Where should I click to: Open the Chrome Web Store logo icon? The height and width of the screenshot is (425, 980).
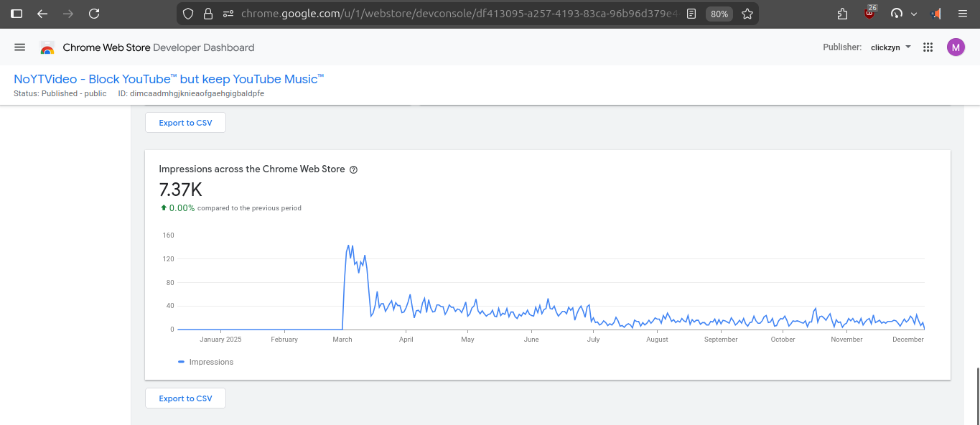pyautogui.click(x=47, y=47)
